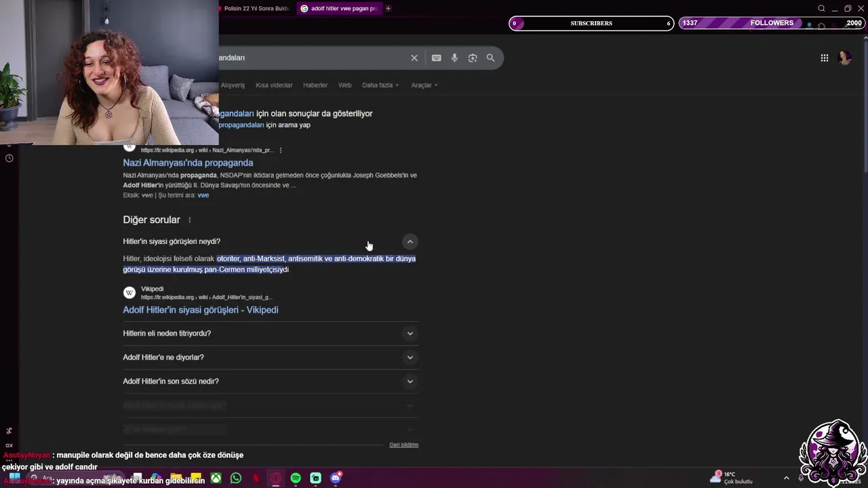Open search by image camera icon
The image size is (868, 488).
pos(473,58)
